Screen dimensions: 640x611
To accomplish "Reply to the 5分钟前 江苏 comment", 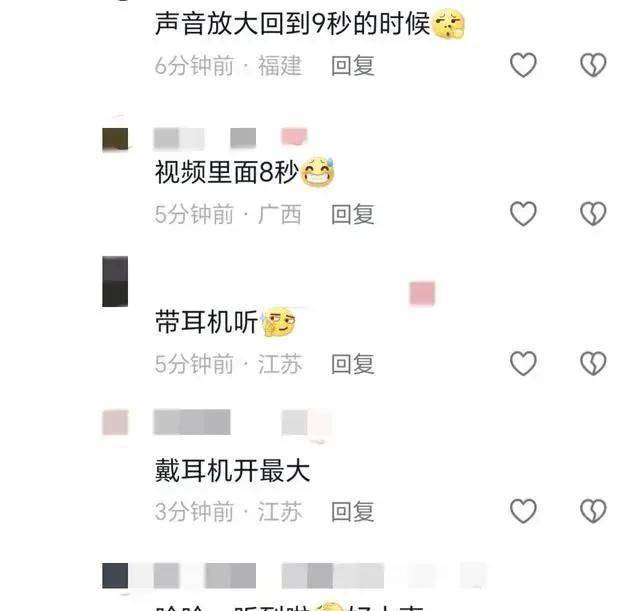I will (353, 364).
